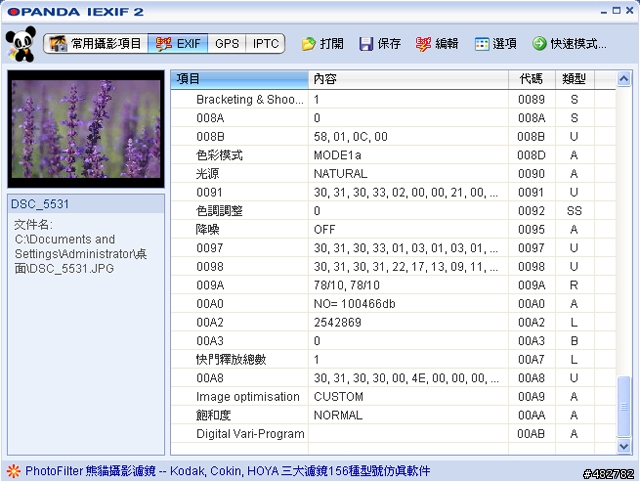Click the edit toolbar icon
640x482 pixels.
click(x=423, y=44)
